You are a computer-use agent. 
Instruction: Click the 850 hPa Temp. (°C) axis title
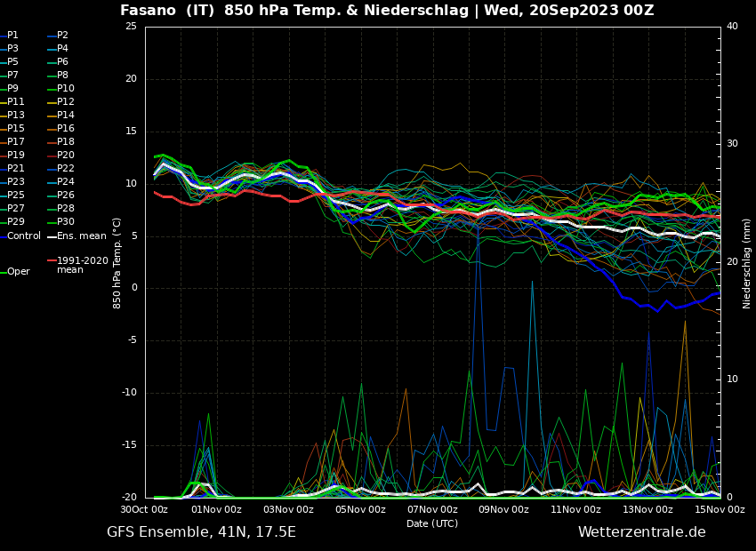click(x=117, y=263)
